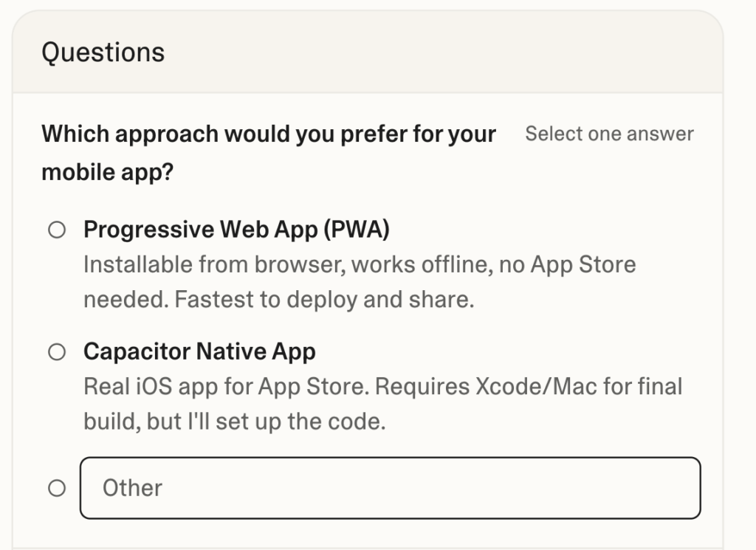This screenshot has height=550, width=756.
Task: Click the "mobile app?" line of the question
Action: [x=107, y=171]
